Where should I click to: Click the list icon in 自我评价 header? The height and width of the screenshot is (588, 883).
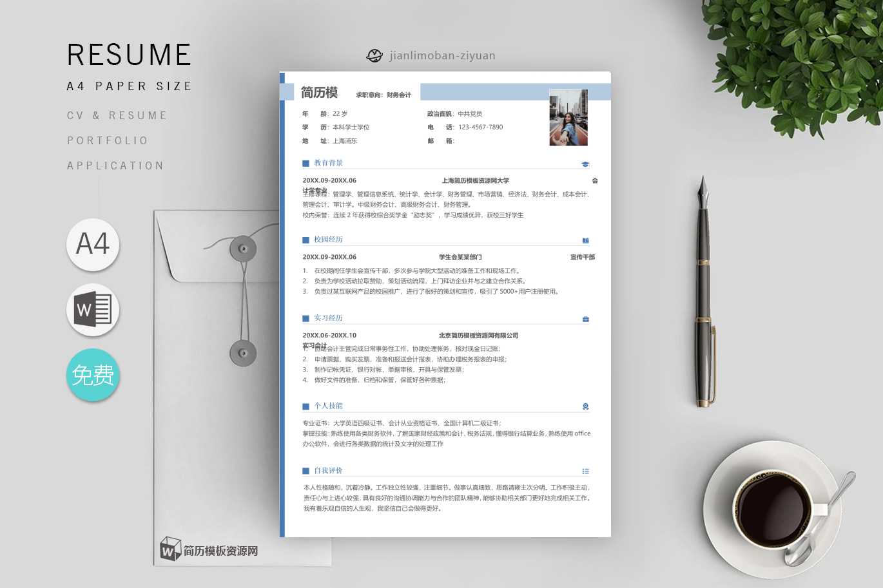[x=585, y=471]
